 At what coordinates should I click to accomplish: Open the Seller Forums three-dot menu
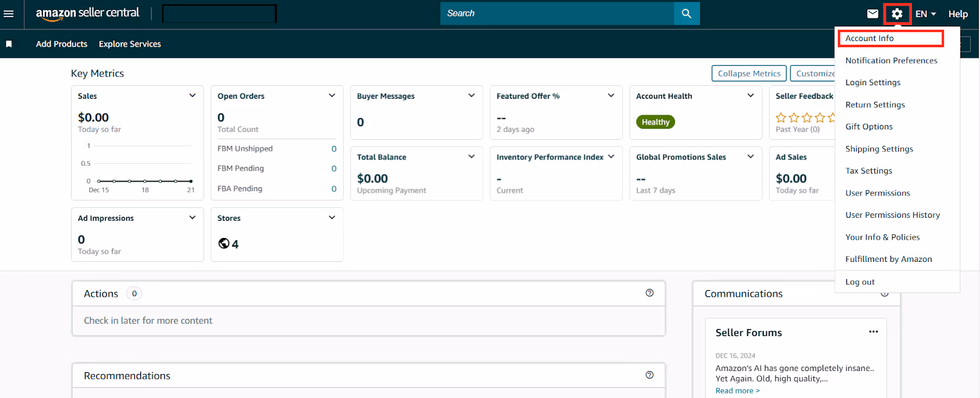coord(873,332)
